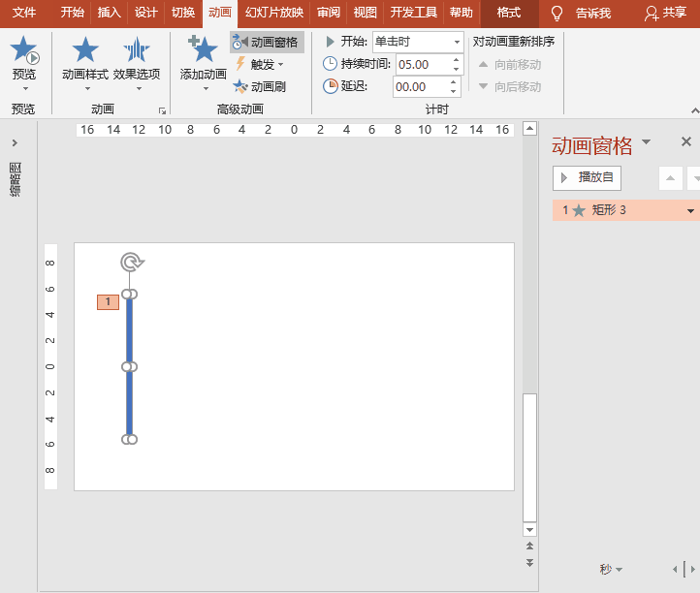700x593 pixels.
Task: Open the Animation group dialog launcher
Action: pyautogui.click(x=162, y=110)
